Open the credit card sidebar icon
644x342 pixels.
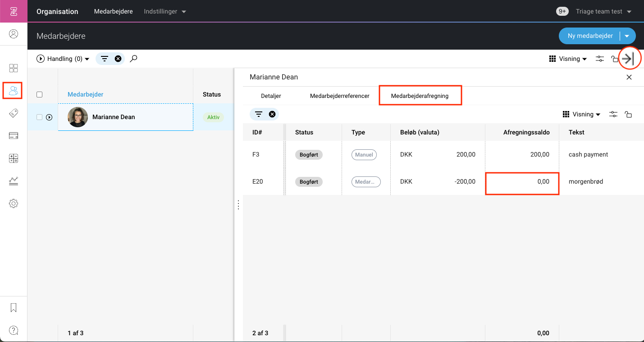tap(14, 136)
